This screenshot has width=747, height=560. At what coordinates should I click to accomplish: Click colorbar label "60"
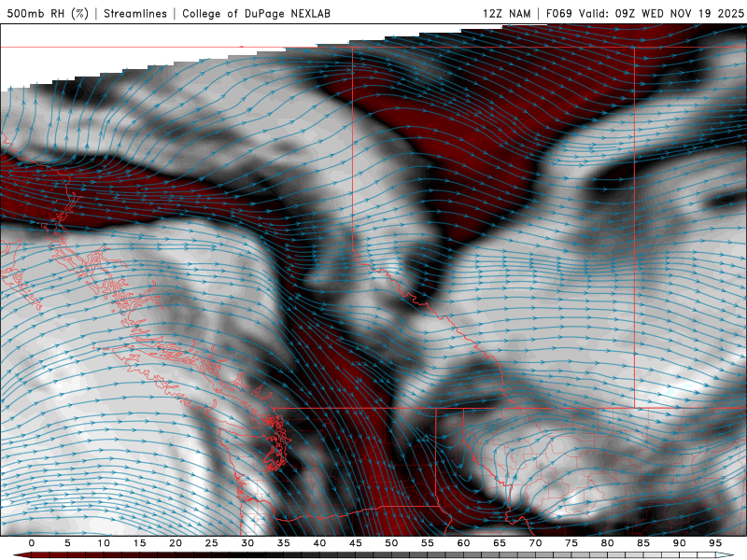point(463,543)
